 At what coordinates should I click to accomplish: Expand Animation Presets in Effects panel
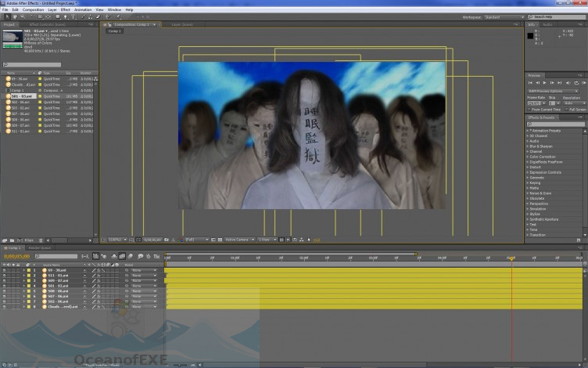click(x=528, y=131)
